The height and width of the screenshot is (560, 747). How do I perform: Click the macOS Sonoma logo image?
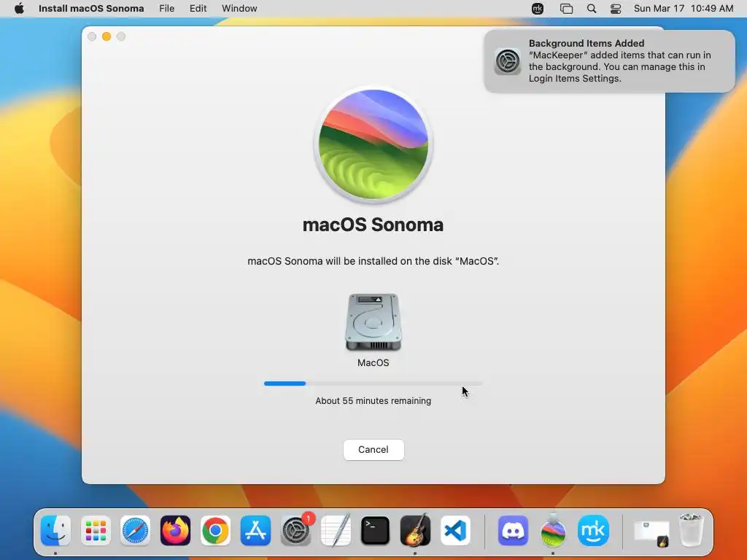pyautogui.click(x=373, y=144)
